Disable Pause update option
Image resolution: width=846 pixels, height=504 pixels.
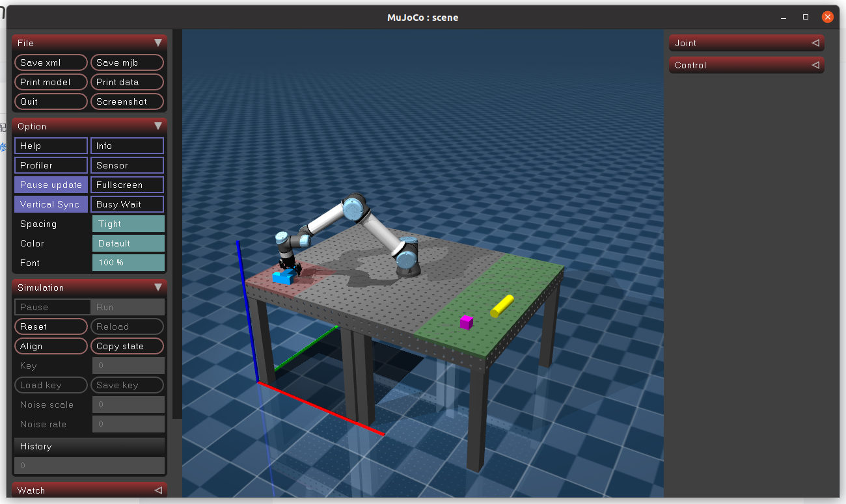[51, 185]
